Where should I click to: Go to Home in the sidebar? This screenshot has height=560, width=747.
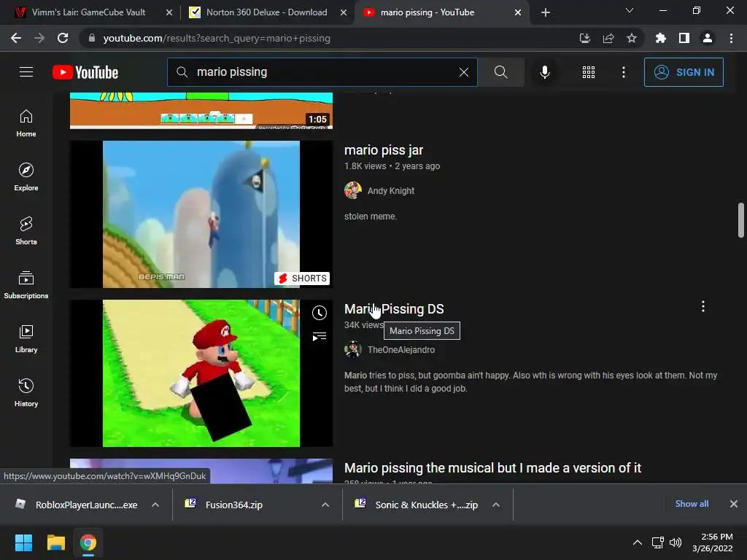[x=26, y=123]
